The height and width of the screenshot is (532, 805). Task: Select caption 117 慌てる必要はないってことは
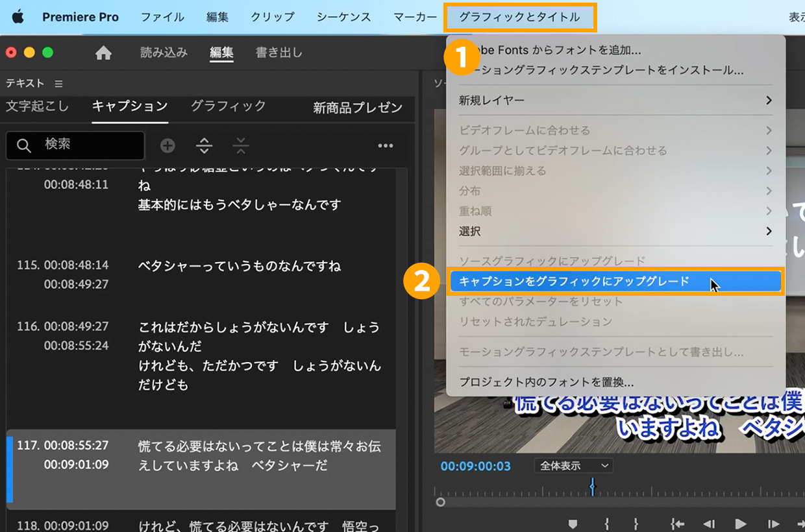pyautogui.click(x=201, y=469)
